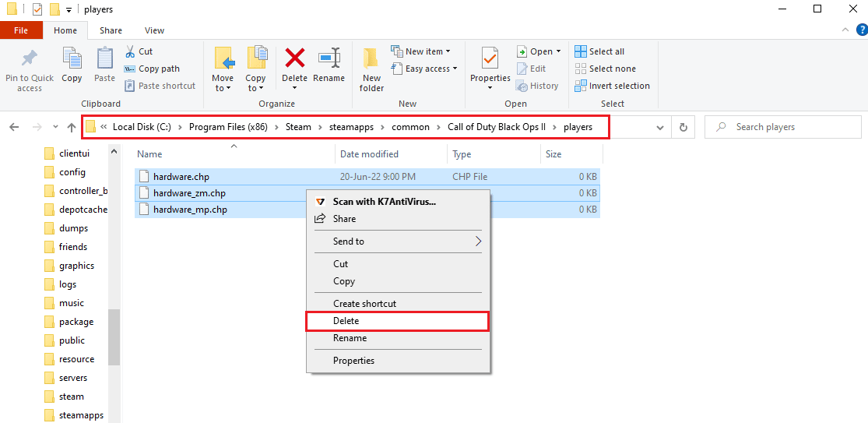Image resolution: width=868 pixels, height=423 pixels.
Task: Switch to the View tab
Action: 154,30
